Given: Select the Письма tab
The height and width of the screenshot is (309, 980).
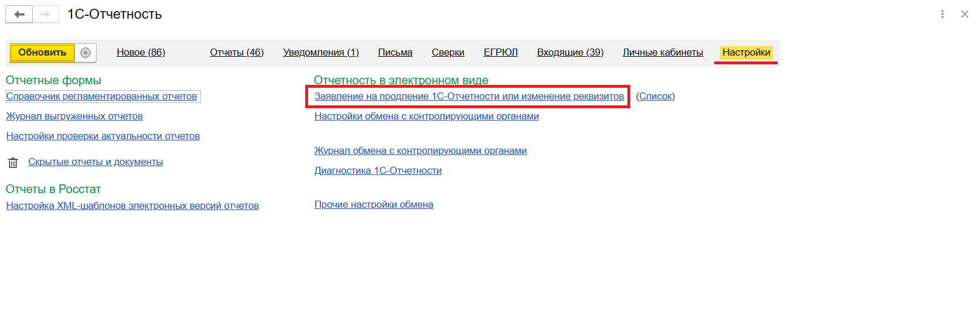Looking at the screenshot, I should 395,53.
